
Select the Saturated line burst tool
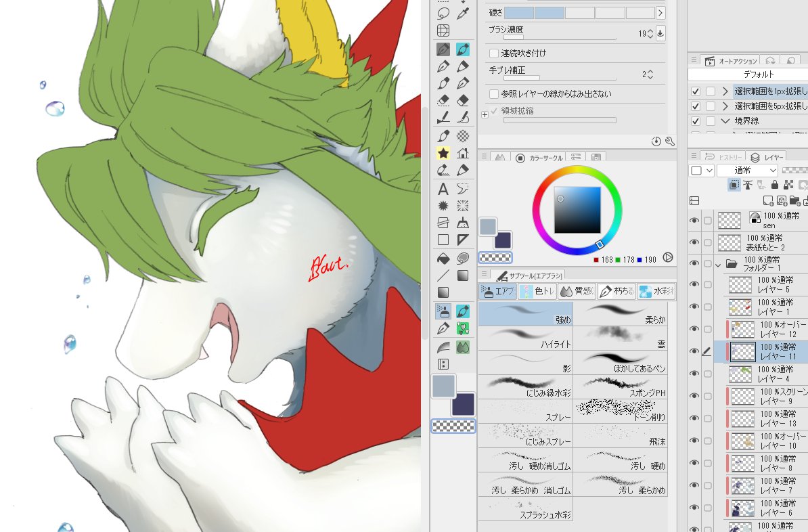[x=463, y=206]
